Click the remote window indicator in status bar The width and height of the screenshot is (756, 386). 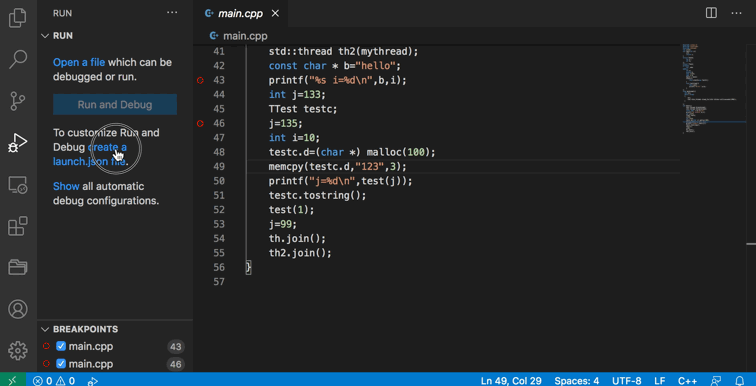[13, 380]
